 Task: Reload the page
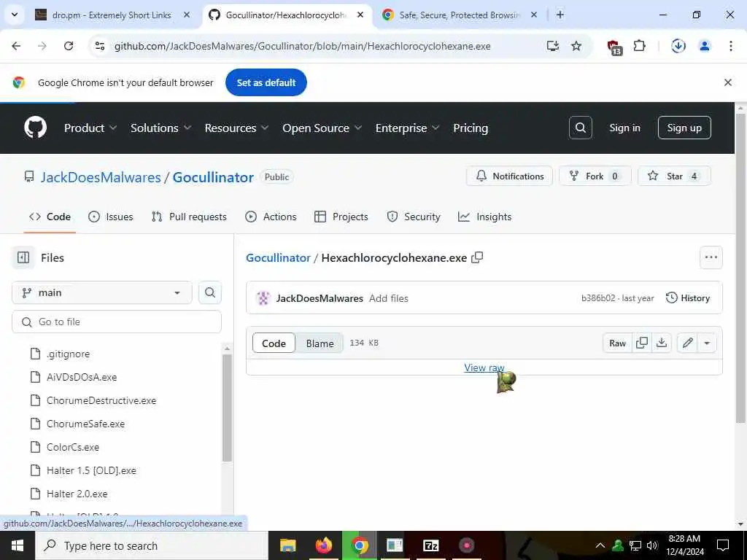click(x=69, y=46)
